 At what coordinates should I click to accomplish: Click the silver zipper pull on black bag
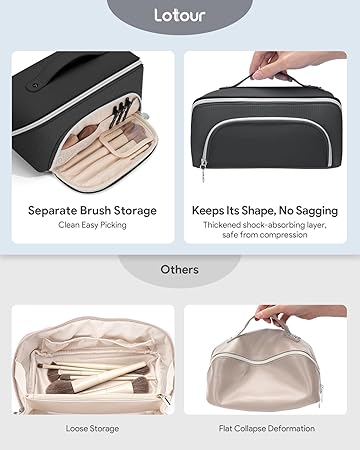pos(203,170)
